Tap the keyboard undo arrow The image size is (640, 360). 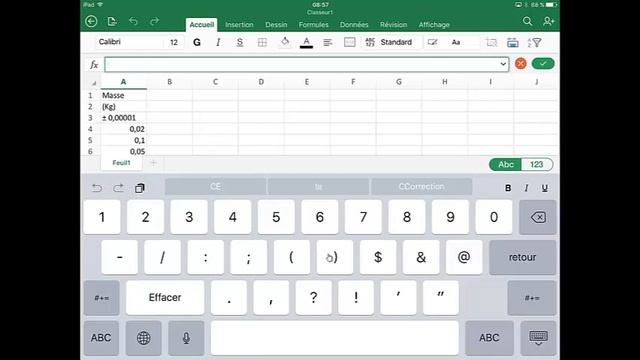[97, 188]
